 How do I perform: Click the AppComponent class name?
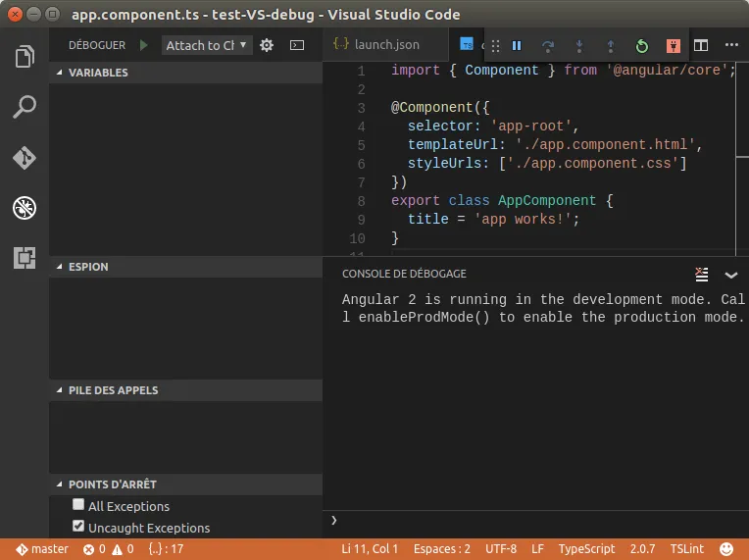point(547,201)
